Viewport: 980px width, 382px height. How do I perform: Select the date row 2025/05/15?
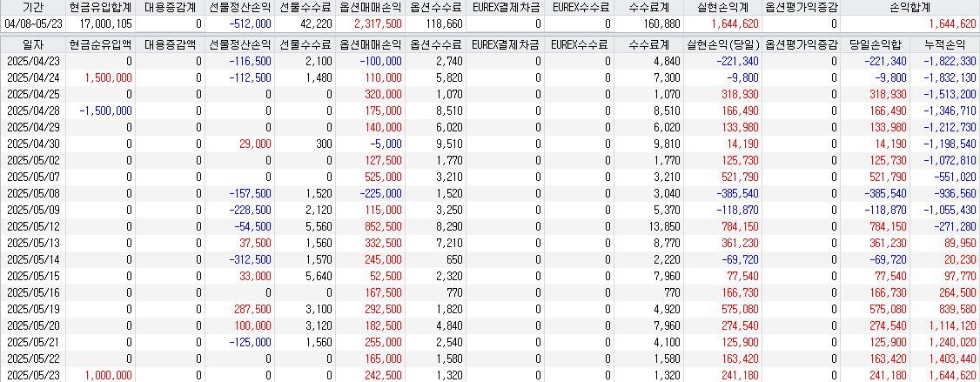pyautogui.click(x=32, y=276)
